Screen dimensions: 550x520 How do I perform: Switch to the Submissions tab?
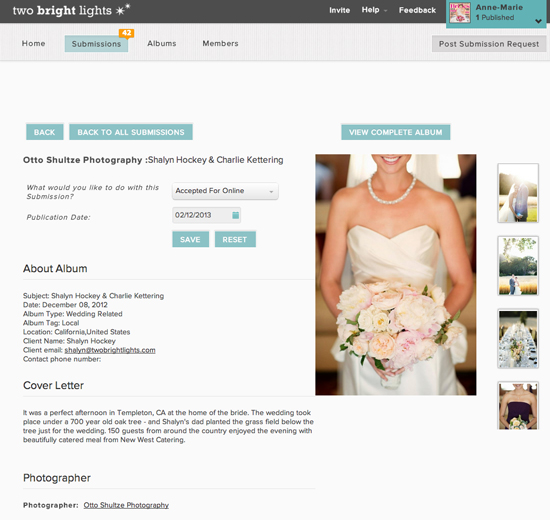coord(96,44)
